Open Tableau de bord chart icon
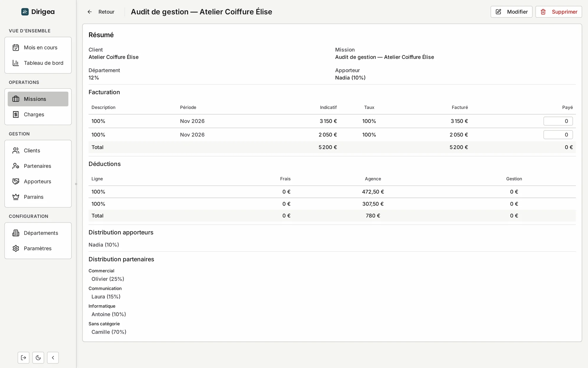Image resolution: width=588 pixels, height=368 pixels. [x=16, y=63]
